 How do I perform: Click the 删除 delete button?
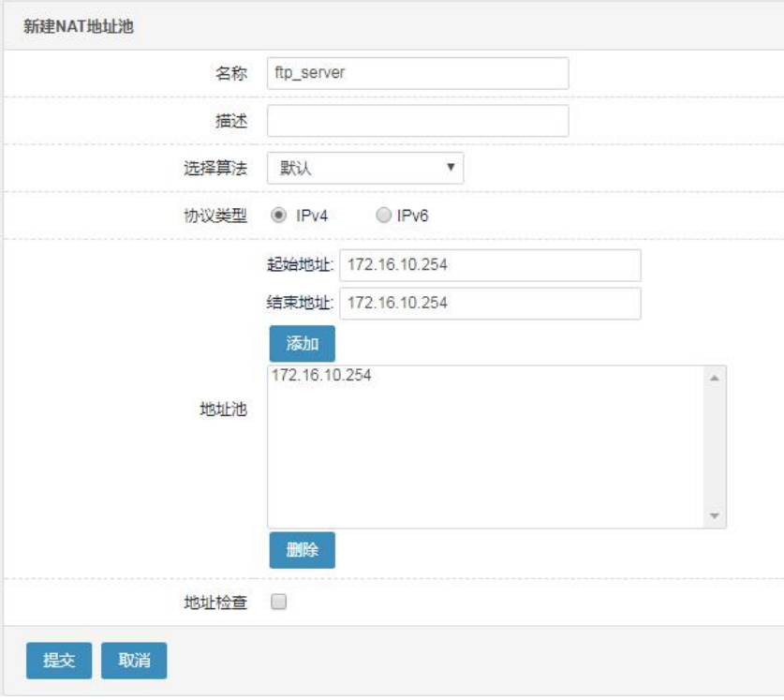point(302,550)
